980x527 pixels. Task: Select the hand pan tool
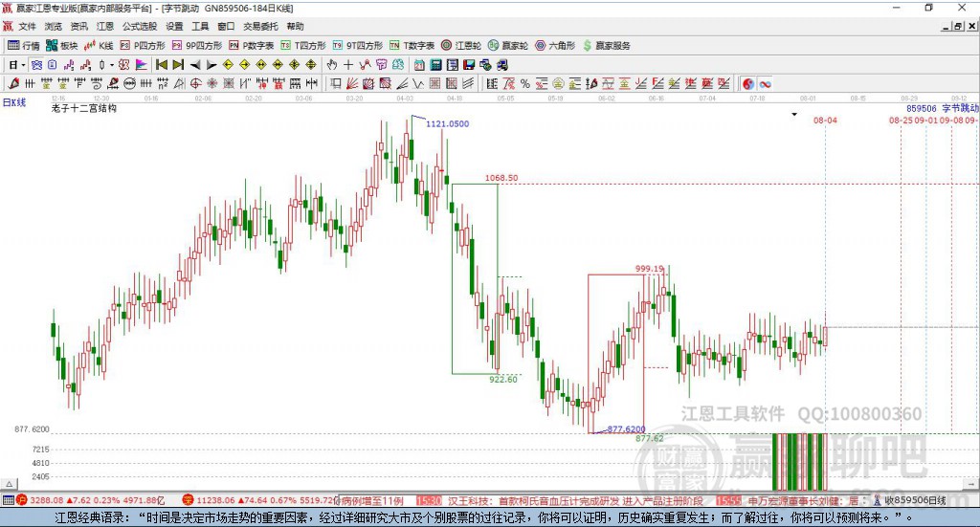coord(332,65)
